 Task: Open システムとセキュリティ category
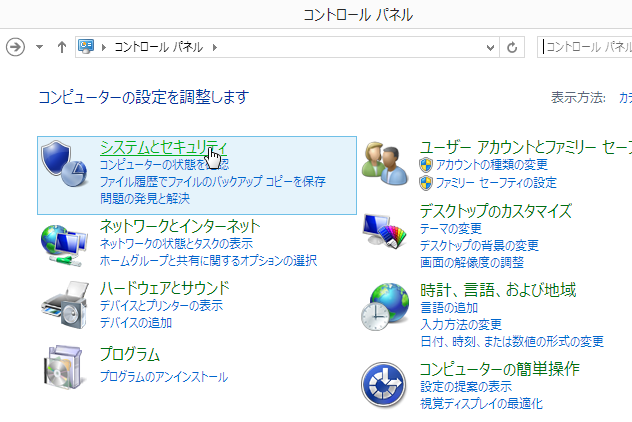click(163, 147)
